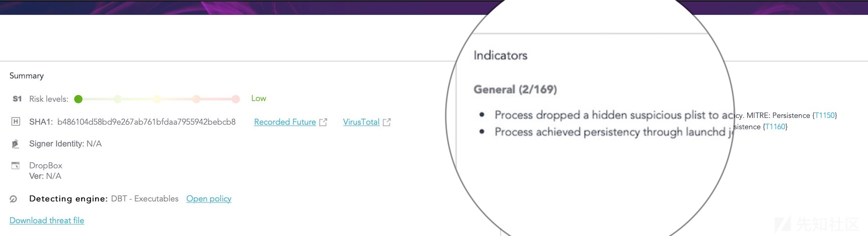The height and width of the screenshot is (236, 868).
Task: Click the last red risk-level dot
Action: tap(236, 99)
